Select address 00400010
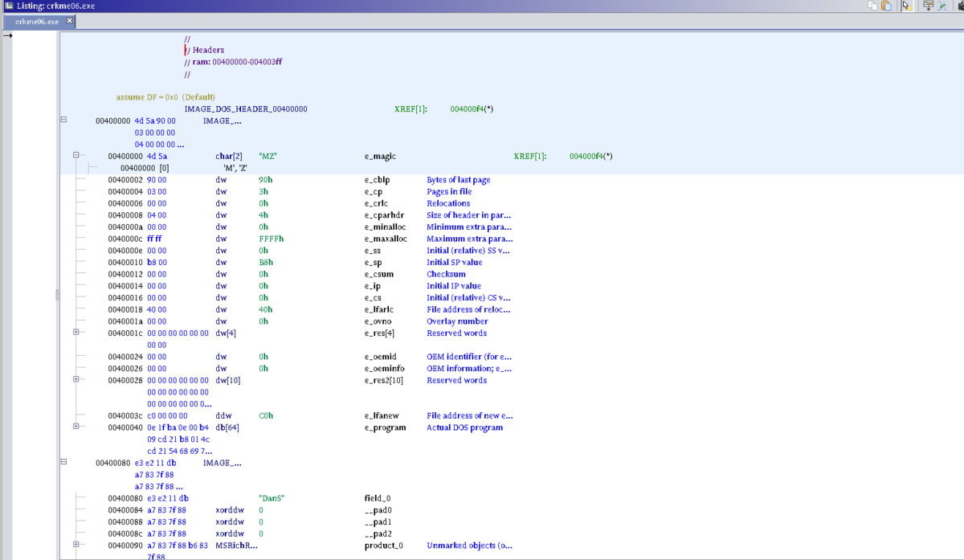964x560 pixels. [125, 263]
